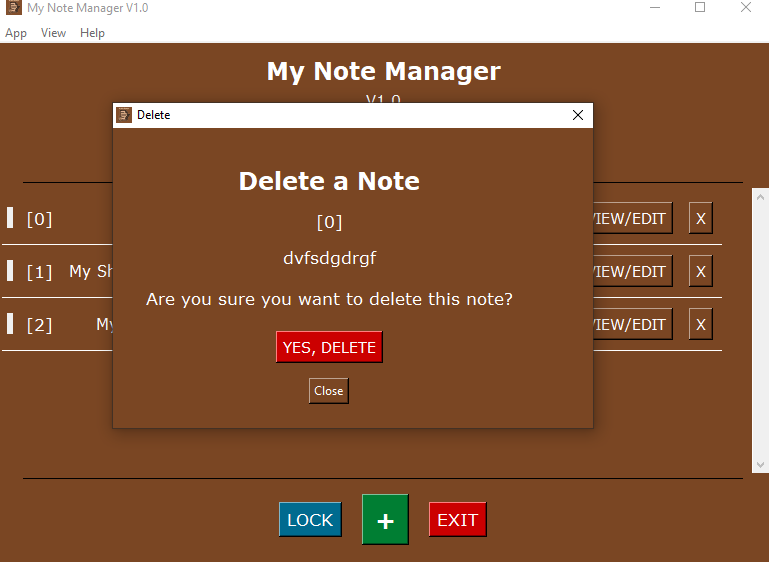Viewport: 769px width, 562px height.
Task: Select the [2] label in note list
Action: pos(39,325)
